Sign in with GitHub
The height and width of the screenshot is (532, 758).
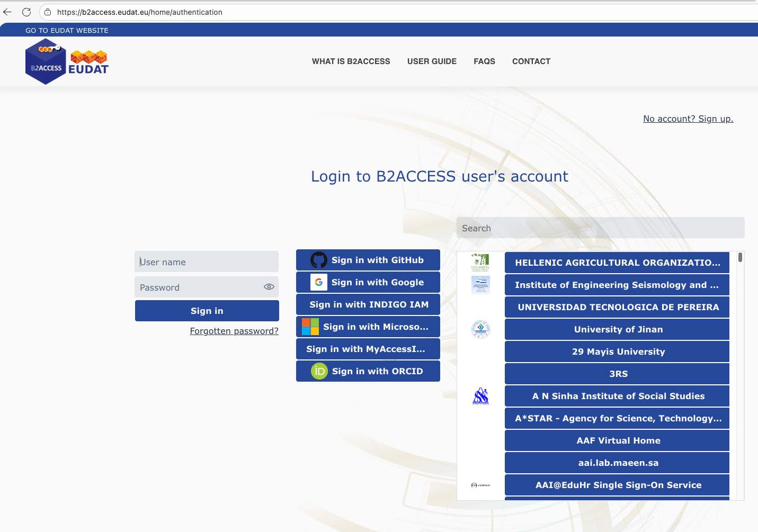coord(368,260)
